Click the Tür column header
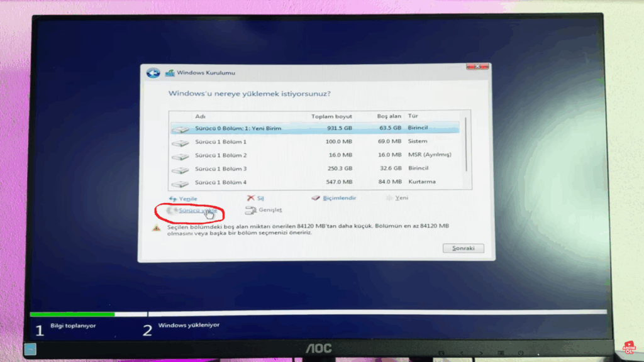 coord(414,116)
